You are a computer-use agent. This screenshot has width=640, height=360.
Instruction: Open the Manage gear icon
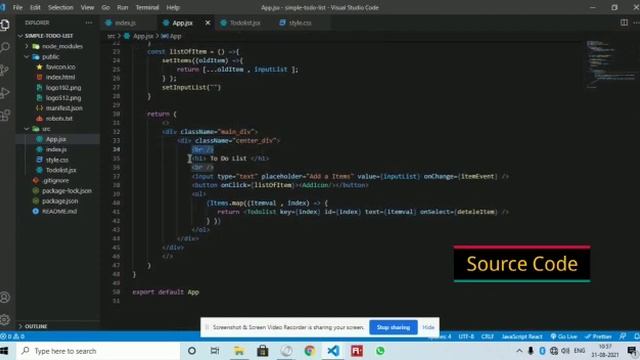click(5, 319)
